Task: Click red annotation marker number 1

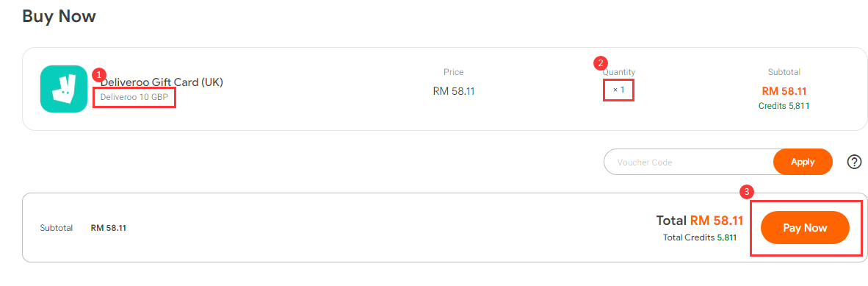Action: point(99,74)
